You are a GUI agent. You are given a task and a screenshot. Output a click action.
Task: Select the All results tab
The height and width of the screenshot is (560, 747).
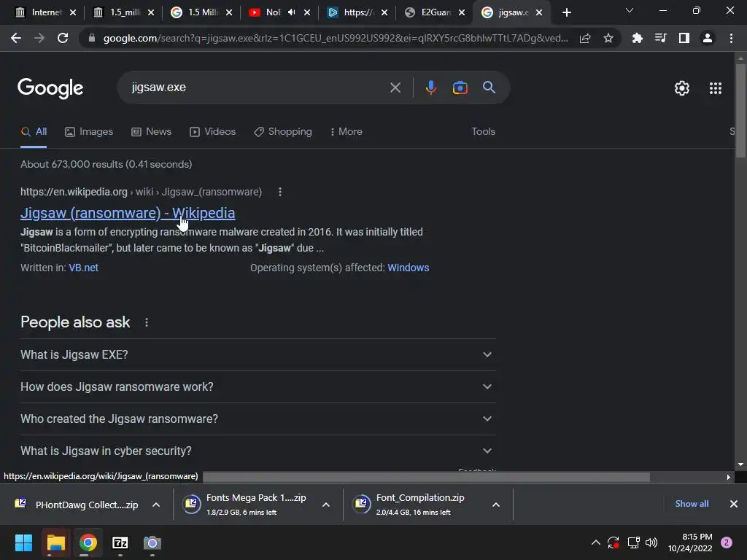coord(34,131)
